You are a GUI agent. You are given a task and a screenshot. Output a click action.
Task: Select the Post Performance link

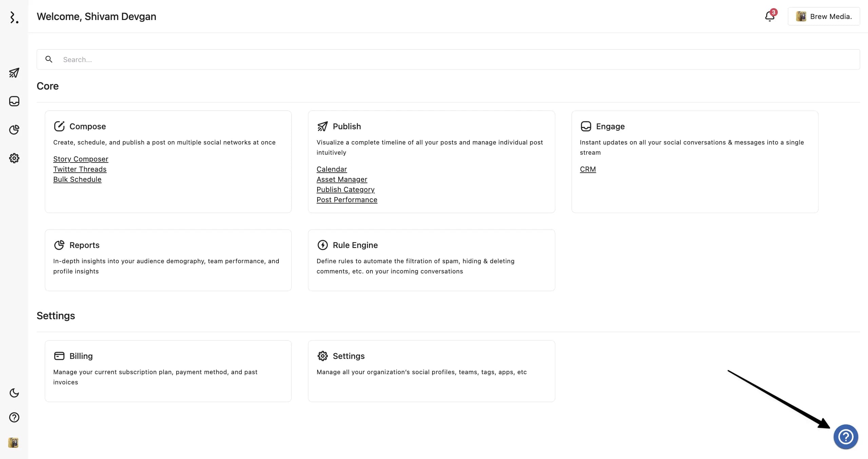point(347,199)
